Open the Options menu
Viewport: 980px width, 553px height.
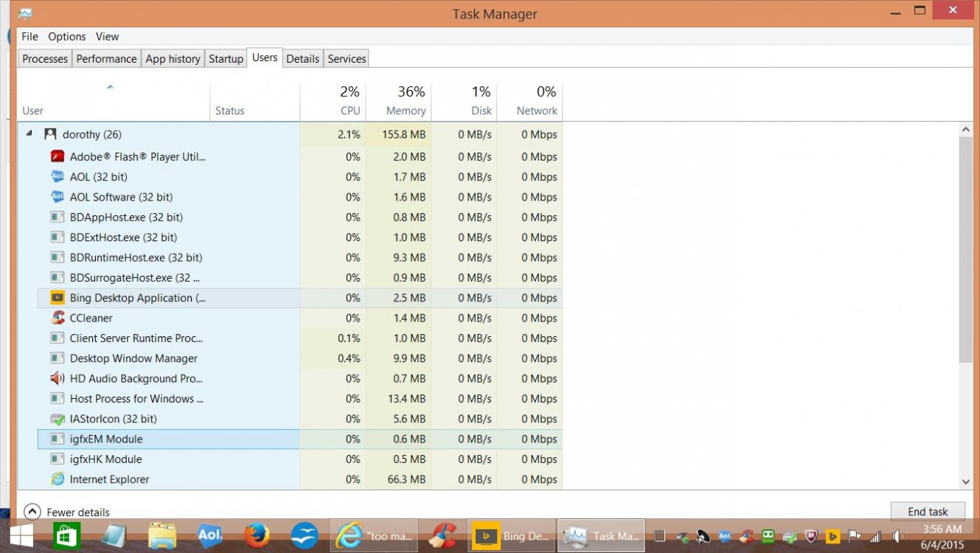pyautogui.click(x=66, y=36)
